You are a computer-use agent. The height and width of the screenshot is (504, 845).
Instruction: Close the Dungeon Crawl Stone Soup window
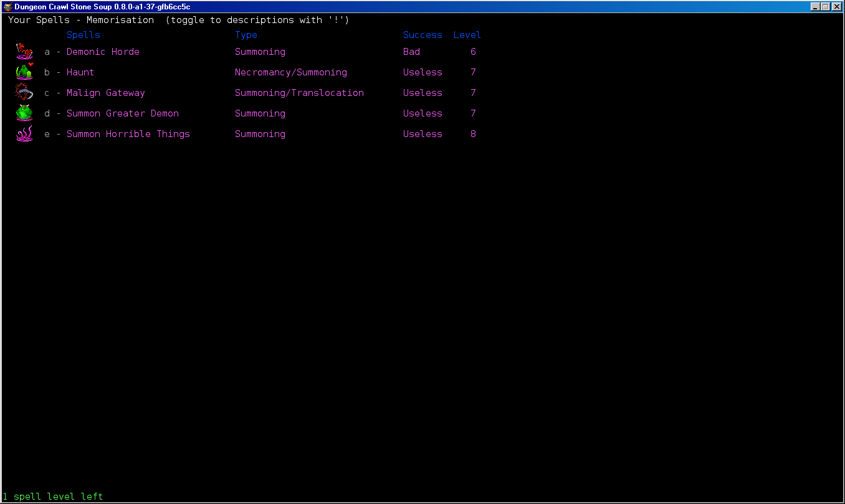pyautogui.click(x=836, y=7)
